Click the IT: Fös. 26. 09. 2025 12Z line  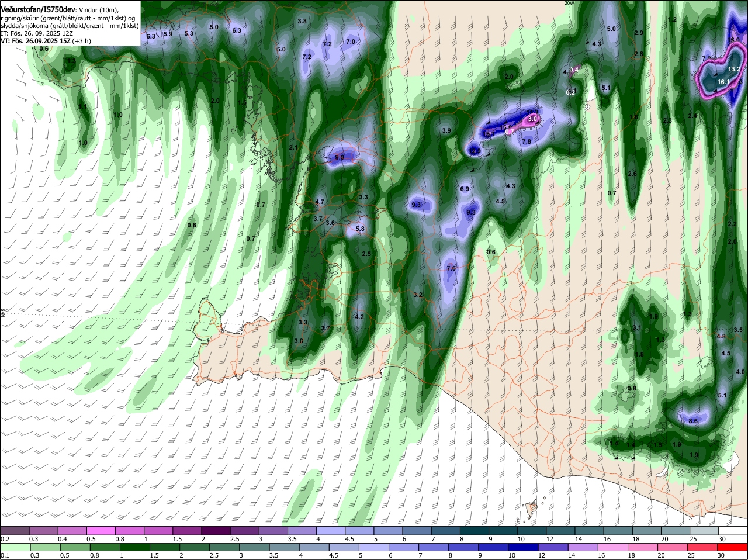[x=37, y=33]
